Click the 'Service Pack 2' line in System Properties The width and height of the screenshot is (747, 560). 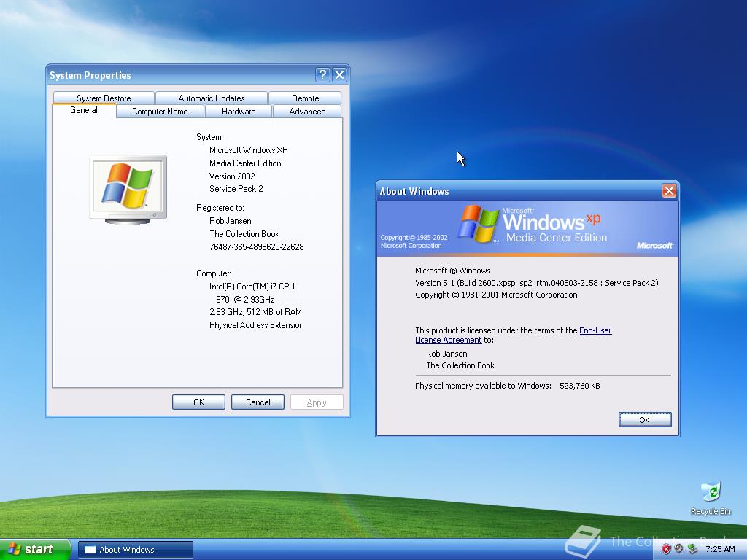tap(236, 189)
